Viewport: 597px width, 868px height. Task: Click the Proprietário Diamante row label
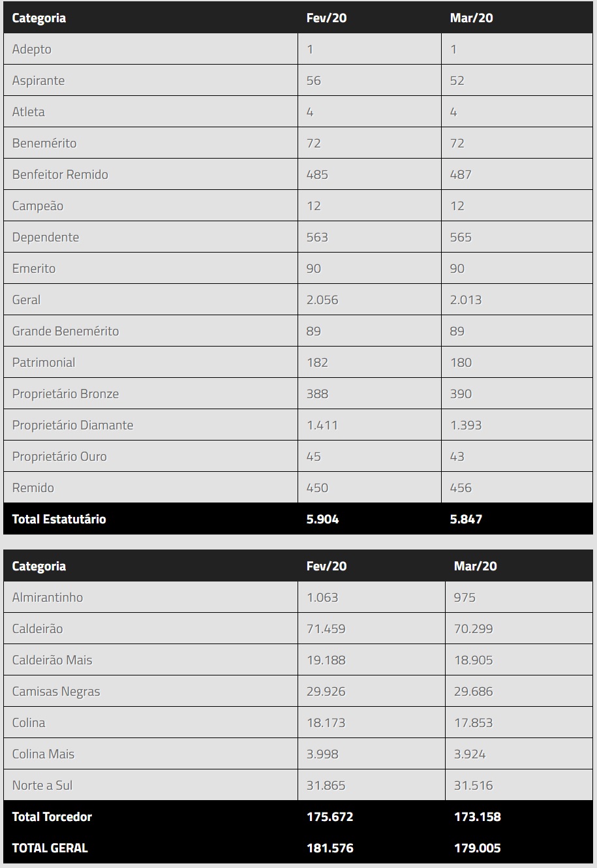click(72, 426)
